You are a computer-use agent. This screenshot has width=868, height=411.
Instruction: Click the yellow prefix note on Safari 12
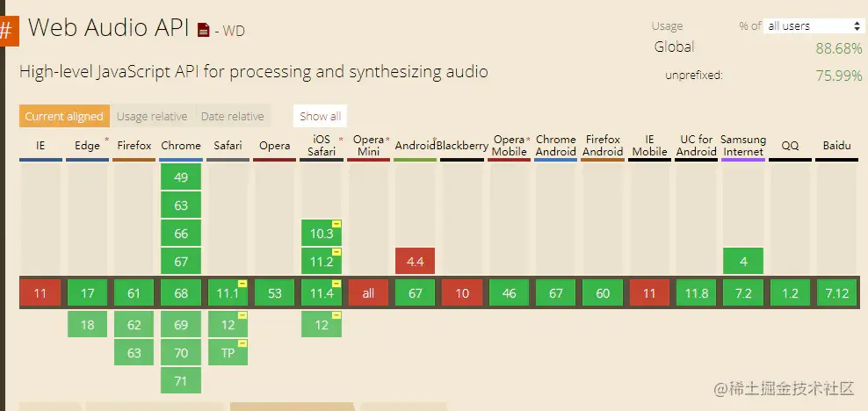tap(242, 315)
